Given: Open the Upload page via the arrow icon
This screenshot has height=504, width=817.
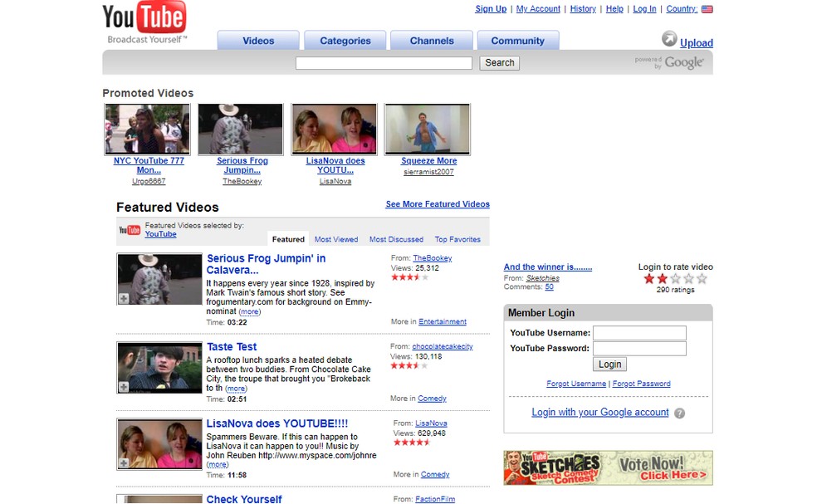Looking at the screenshot, I should pos(670,38).
